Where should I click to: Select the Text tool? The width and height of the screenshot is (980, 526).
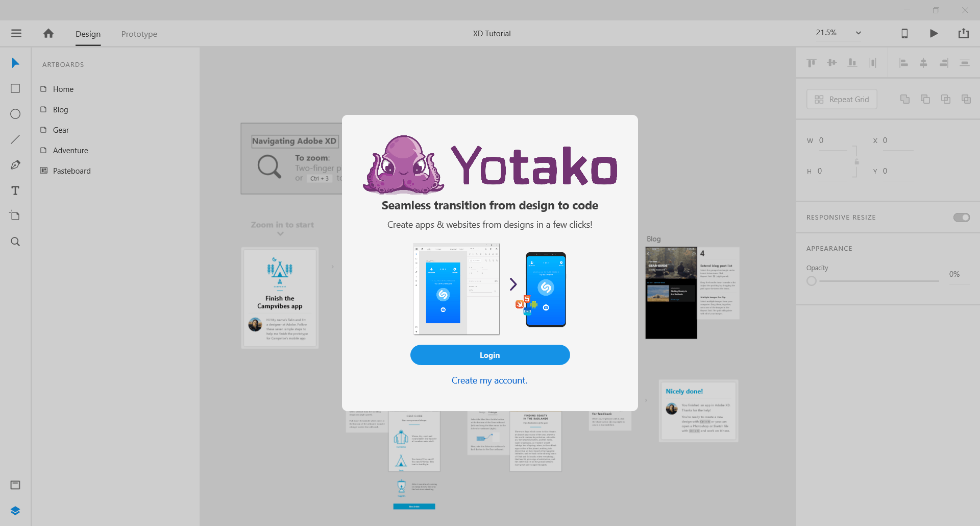tap(15, 190)
